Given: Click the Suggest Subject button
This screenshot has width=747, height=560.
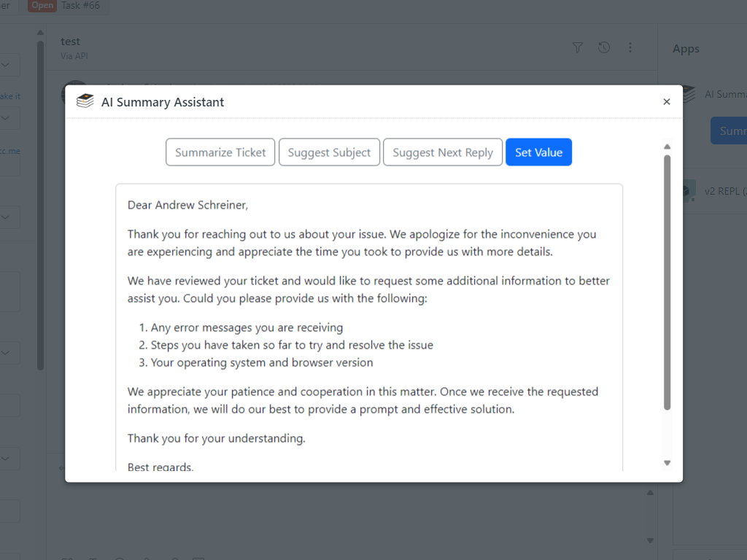Looking at the screenshot, I should click(x=329, y=152).
